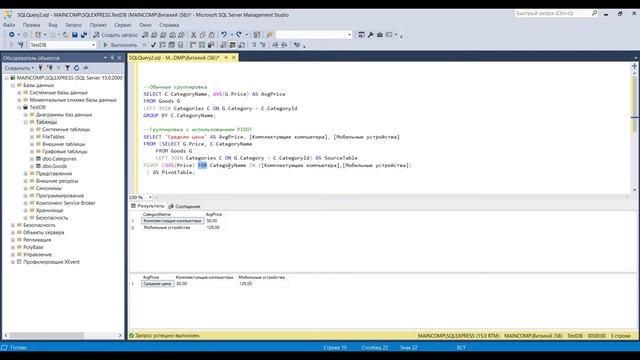
Task: Open the Файл menu
Action: point(9,25)
